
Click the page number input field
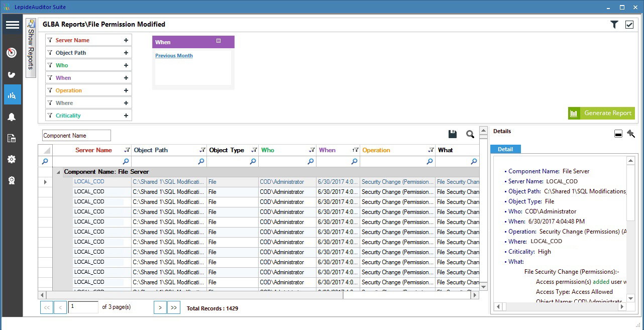click(x=83, y=307)
